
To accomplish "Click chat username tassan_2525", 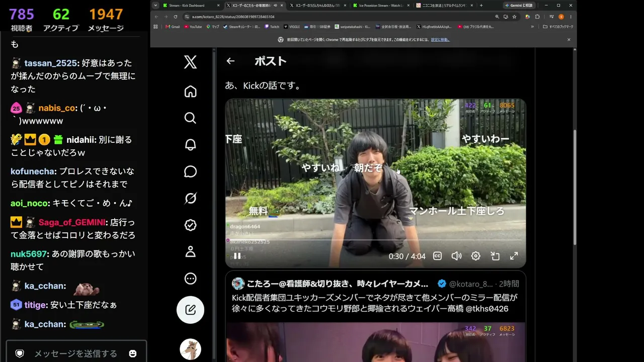I will pyautogui.click(x=50, y=63).
